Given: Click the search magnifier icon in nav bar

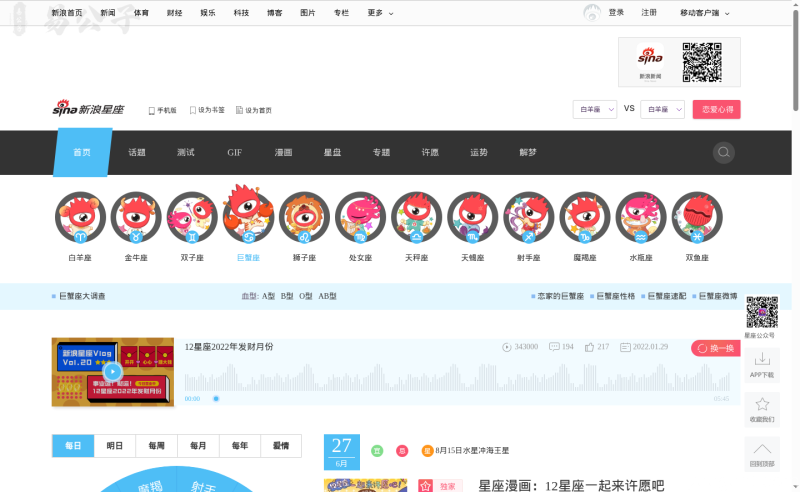Looking at the screenshot, I should click(723, 152).
